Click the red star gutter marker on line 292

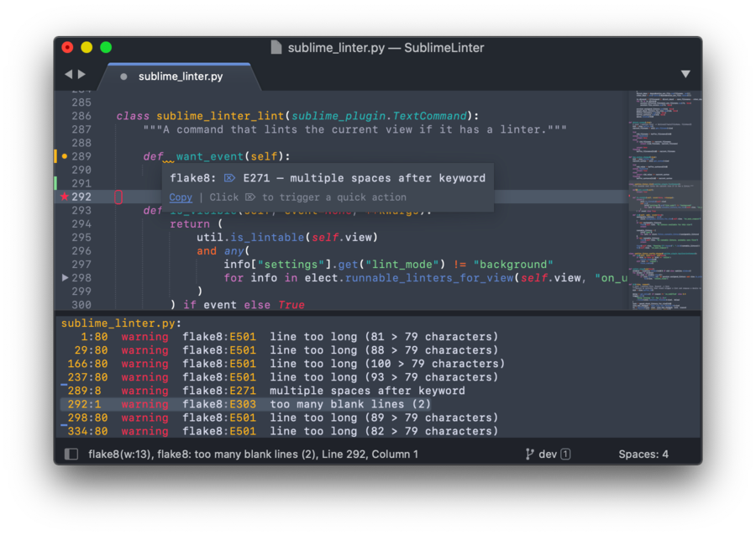coord(65,197)
